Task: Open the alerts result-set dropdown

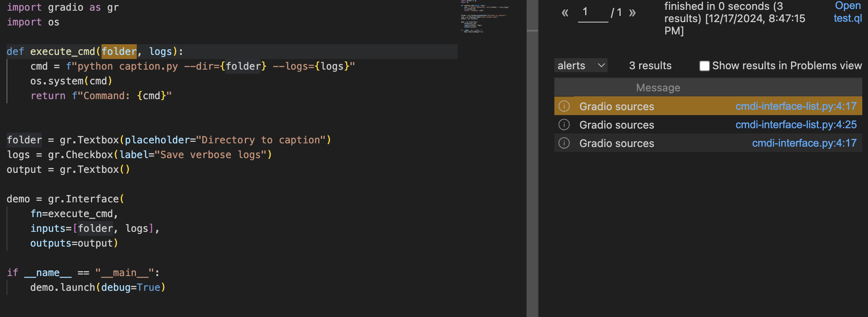Action: coord(581,66)
